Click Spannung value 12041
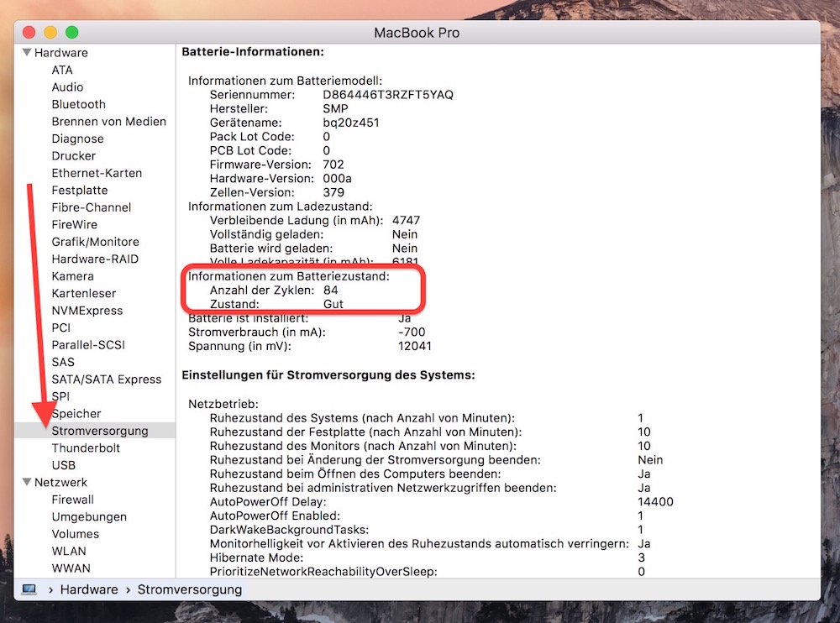This screenshot has width=840, height=623. coord(415,346)
